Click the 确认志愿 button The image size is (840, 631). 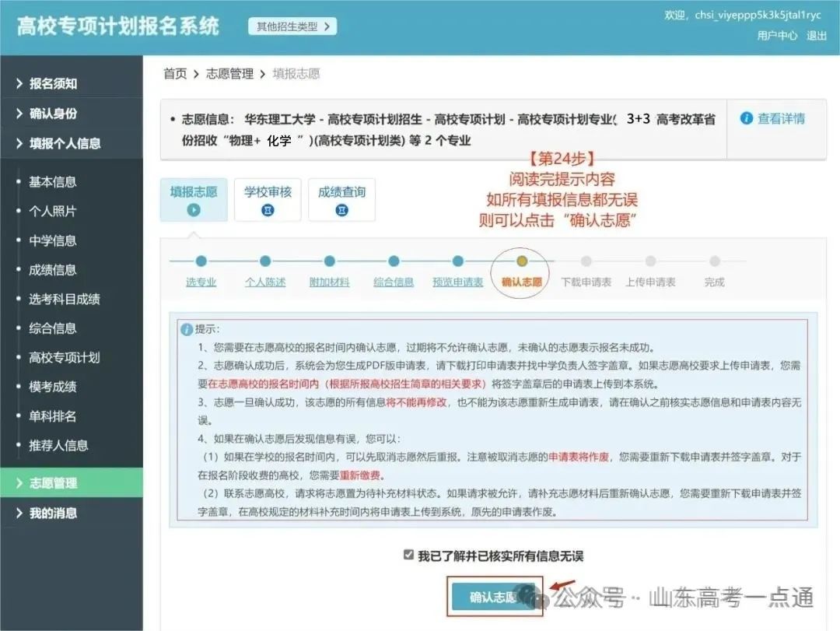[x=493, y=597]
